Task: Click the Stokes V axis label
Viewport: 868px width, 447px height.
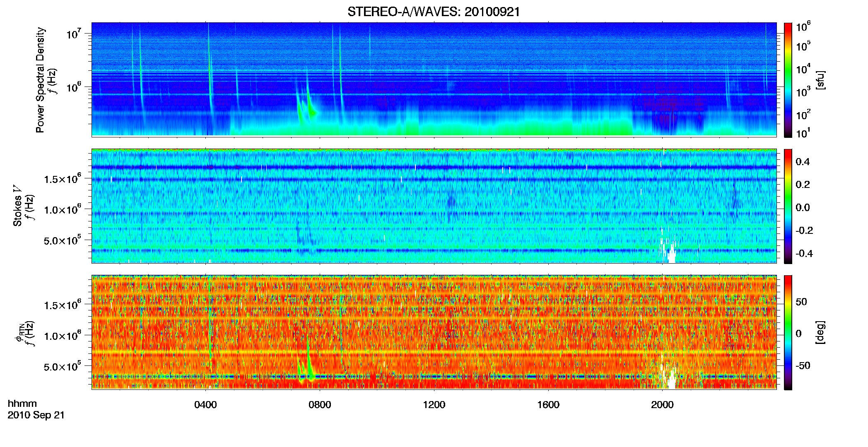Action: tap(17, 206)
